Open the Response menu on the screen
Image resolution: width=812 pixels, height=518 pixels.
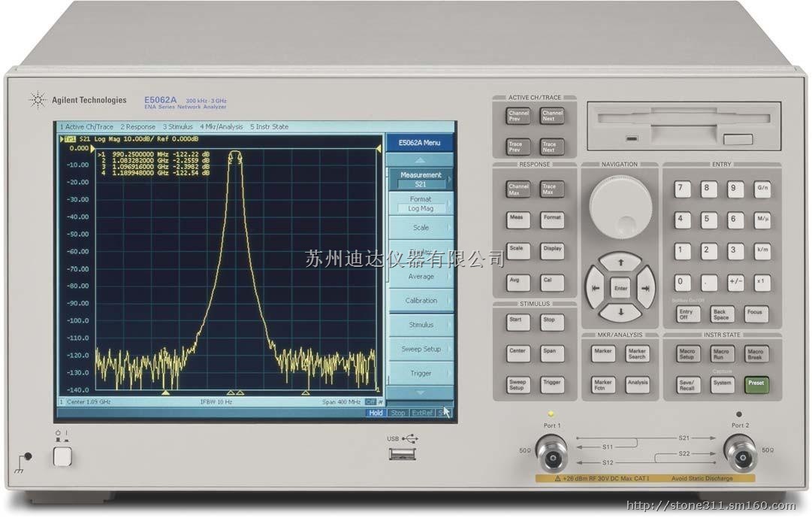[138, 127]
